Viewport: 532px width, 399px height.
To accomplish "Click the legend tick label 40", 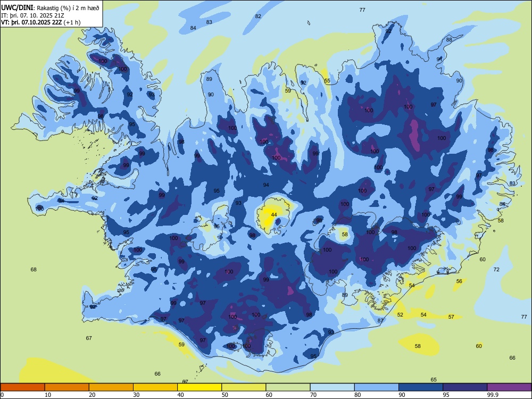I will 181,395.
